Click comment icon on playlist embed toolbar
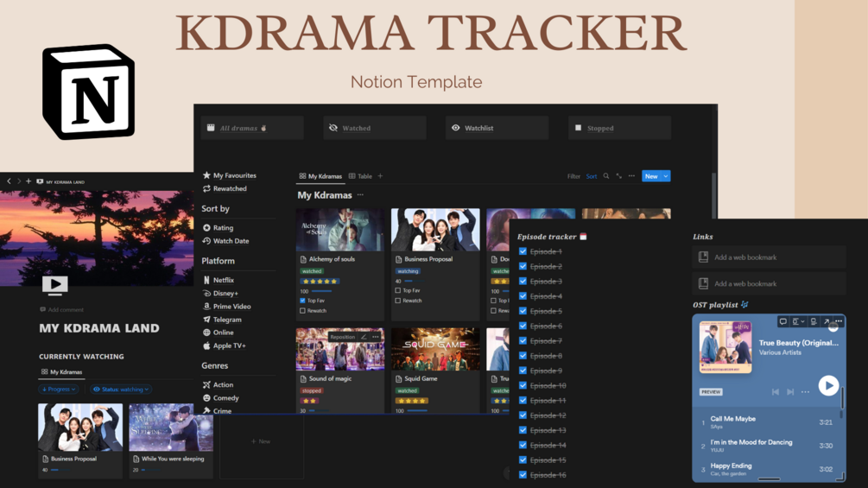The width and height of the screenshot is (868, 488). point(782,321)
